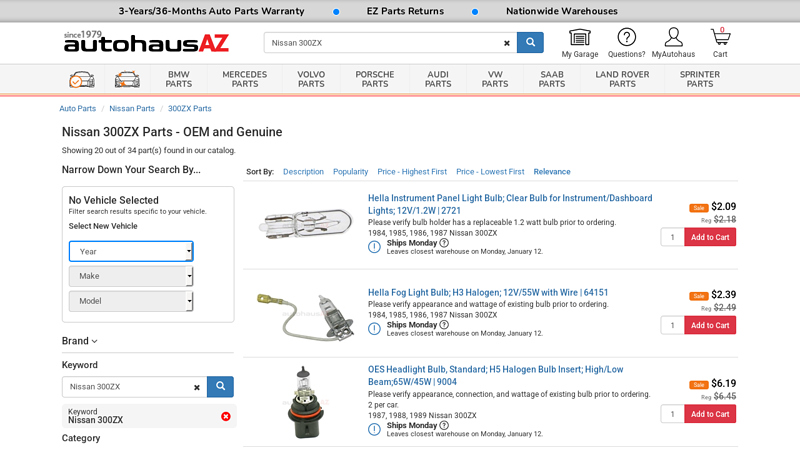Viewport: 800px width, 450px height.
Task: Open Audi Parts menu
Action: [x=438, y=79]
